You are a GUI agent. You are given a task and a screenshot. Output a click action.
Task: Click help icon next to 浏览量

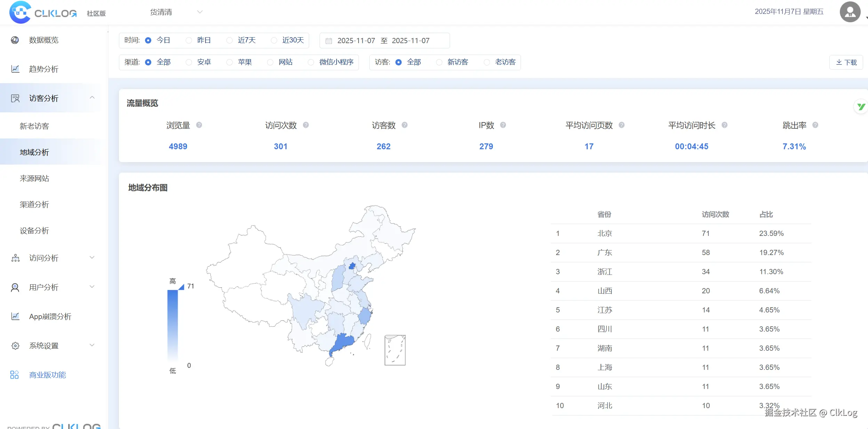coord(199,125)
